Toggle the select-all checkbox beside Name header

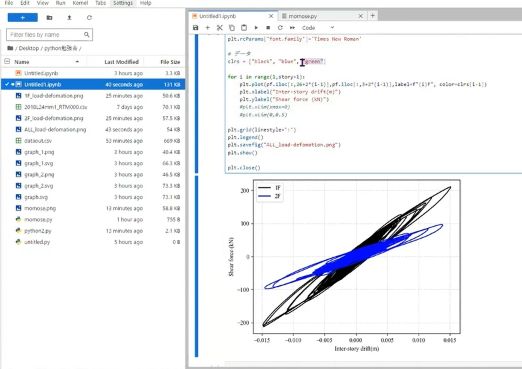coord(7,61)
